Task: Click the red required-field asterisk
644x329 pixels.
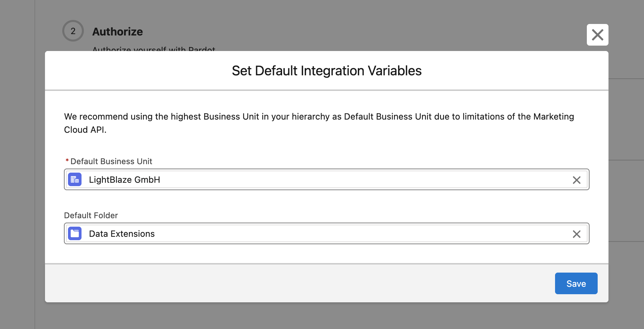Action: click(67, 161)
